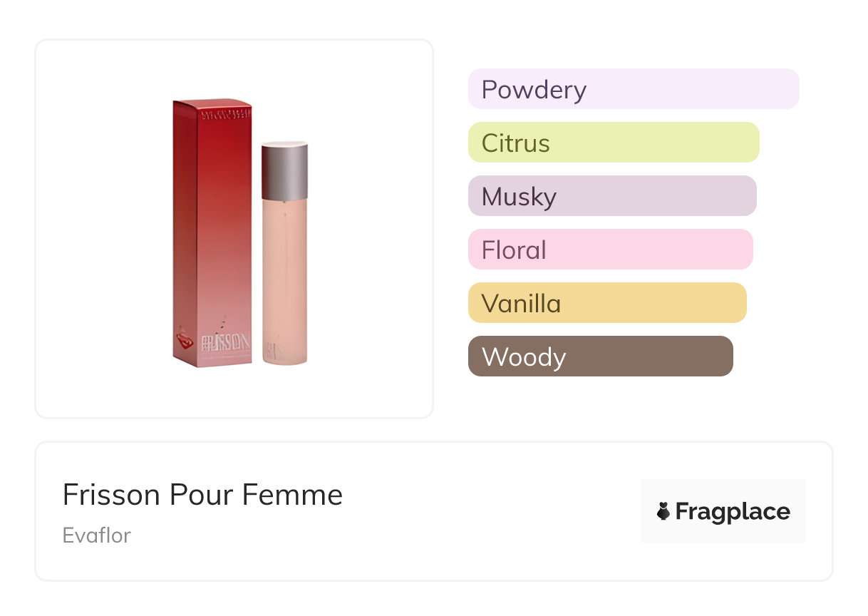The image size is (868, 616).
Task: Click the Fragplace logo badge
Action: point(723,511)
